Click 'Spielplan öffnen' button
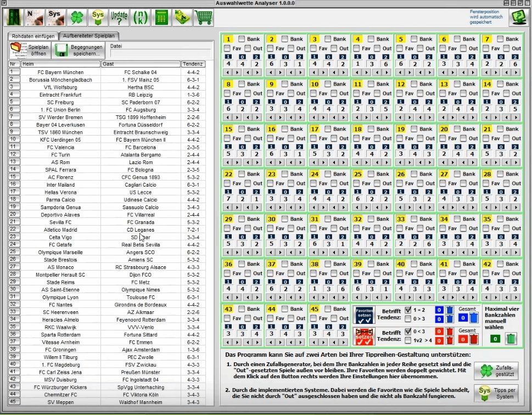The image size is (532, 415). (30, 50)
